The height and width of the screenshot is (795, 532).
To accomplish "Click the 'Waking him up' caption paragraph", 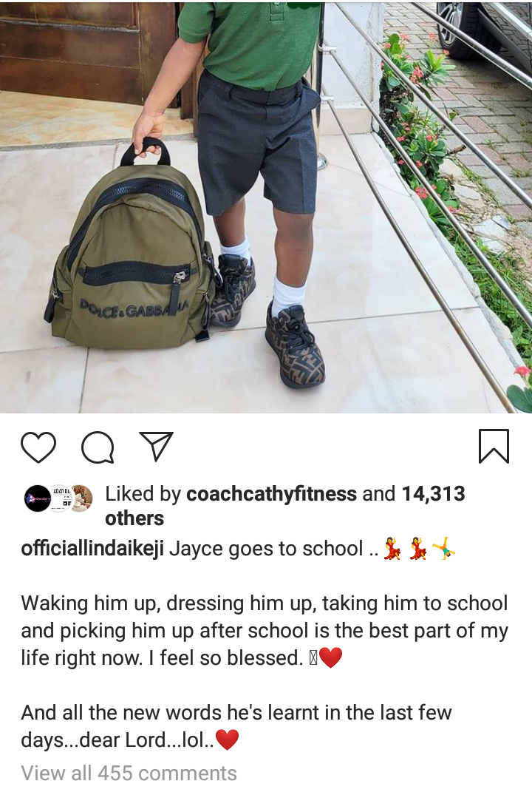I will coord(265,631).
